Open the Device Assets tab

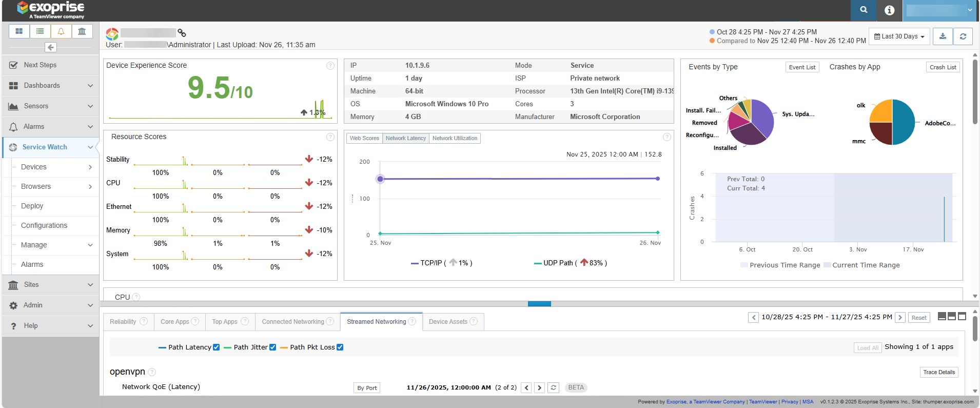[x=452, y=322]
